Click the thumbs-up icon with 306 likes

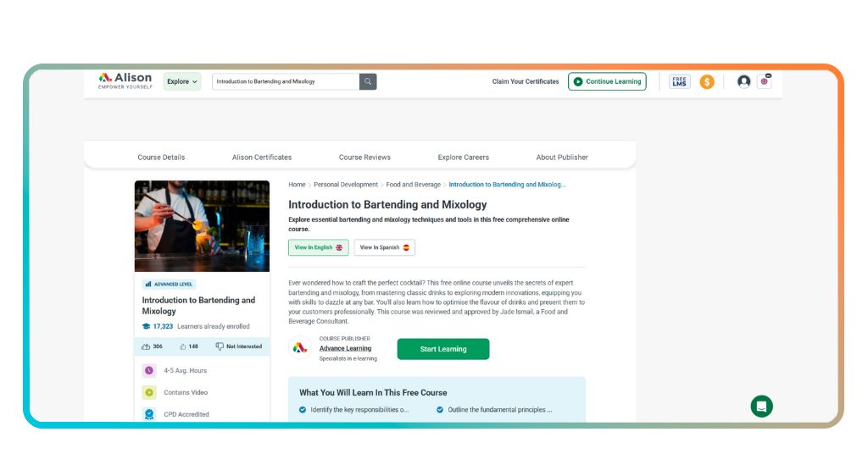click(147, 346)
